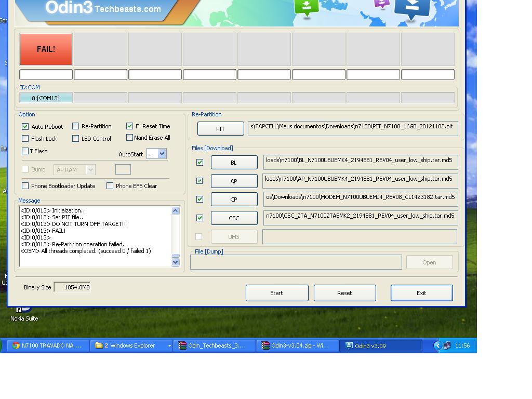Click the AP file button
This screenshot has height=399, width=532.
pyautogui.click(x=234, y=181)
